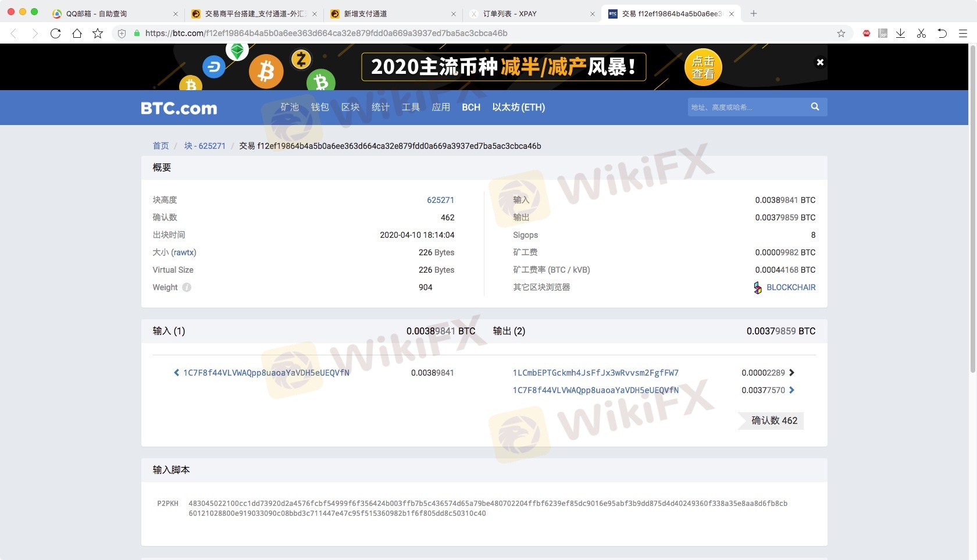
Task: Click the scissors screenshot tool icon
Action: click(x=921, y=33)
